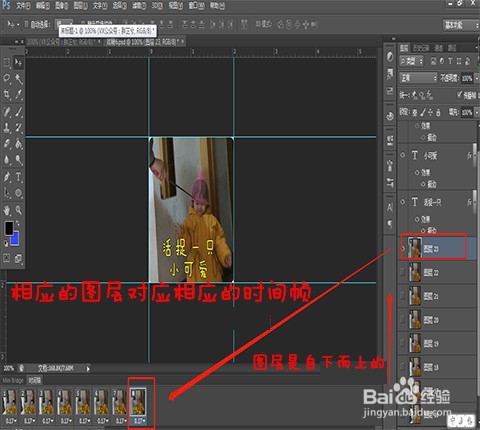Toggle the 自动选择 auto-select checkbox
This screenshot has width=480, height=430.
(26, 24)
